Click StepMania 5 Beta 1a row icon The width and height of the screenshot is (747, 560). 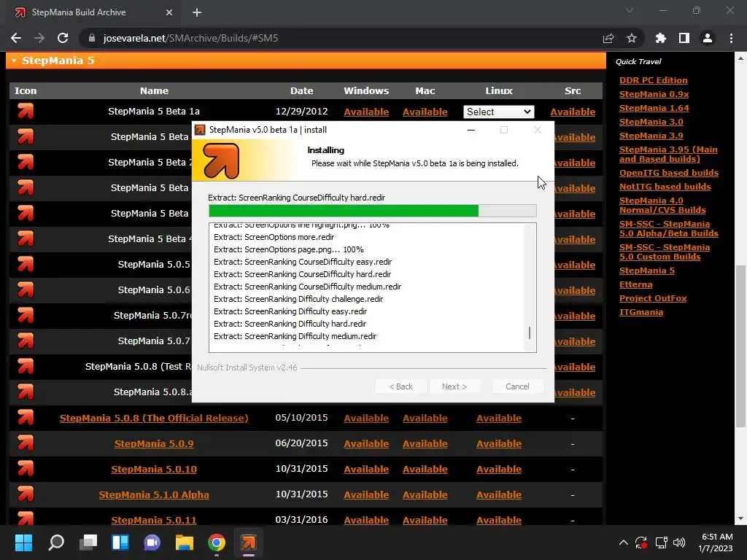click(x=26, y=111)
